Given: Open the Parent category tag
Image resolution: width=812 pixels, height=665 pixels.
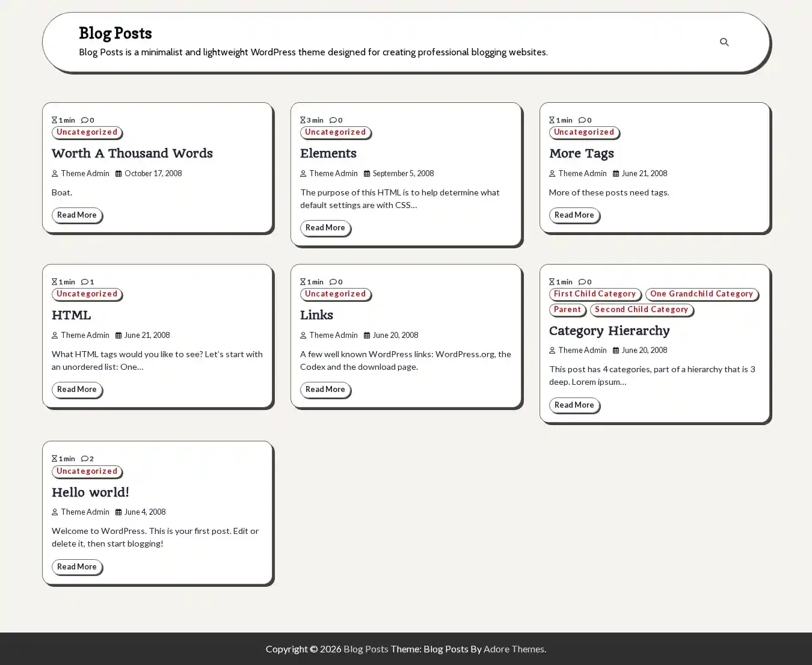Looking at the screenshot, I should point(568,310).
